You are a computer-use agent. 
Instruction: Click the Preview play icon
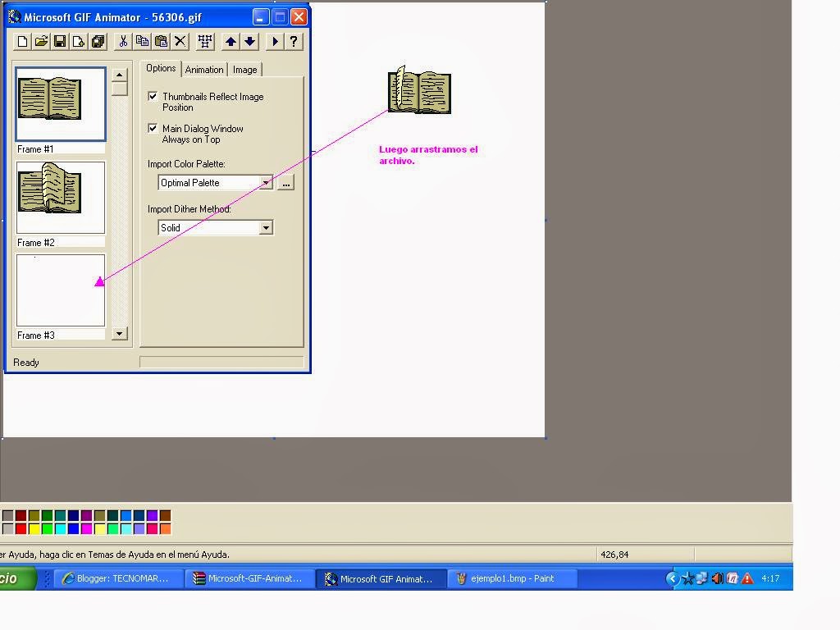click(x=275, y=41)
